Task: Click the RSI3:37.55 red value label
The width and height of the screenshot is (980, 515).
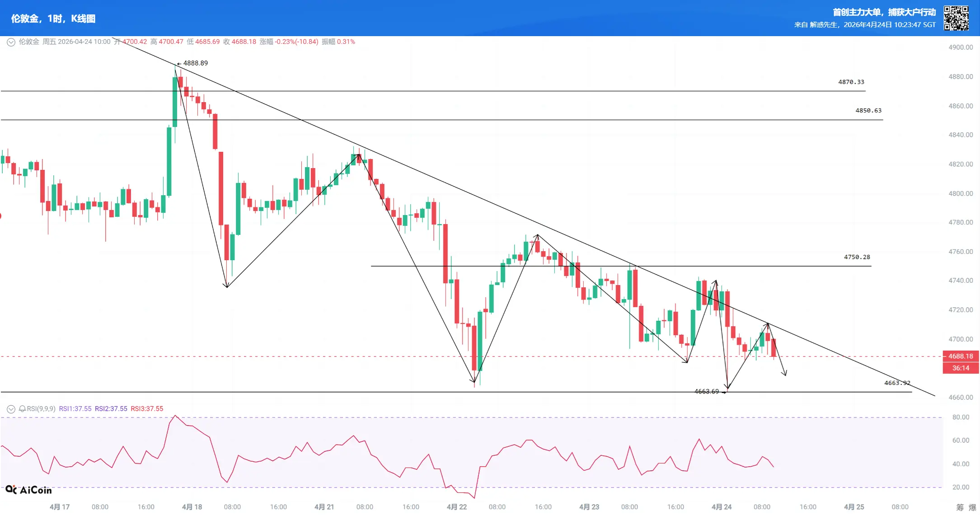Action: [x=147, y=409]
